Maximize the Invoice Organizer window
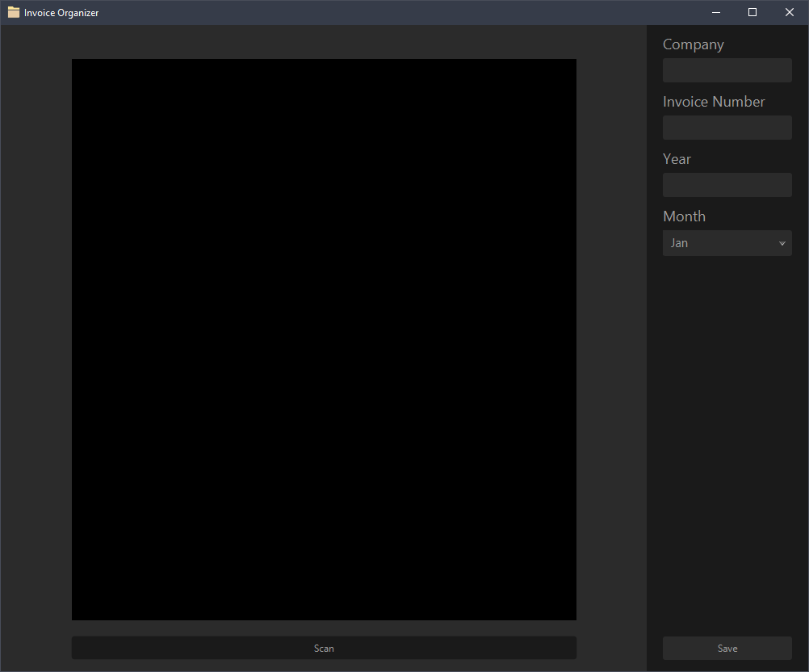The width and height of the screenshot is (809, 672). [752, 12]
